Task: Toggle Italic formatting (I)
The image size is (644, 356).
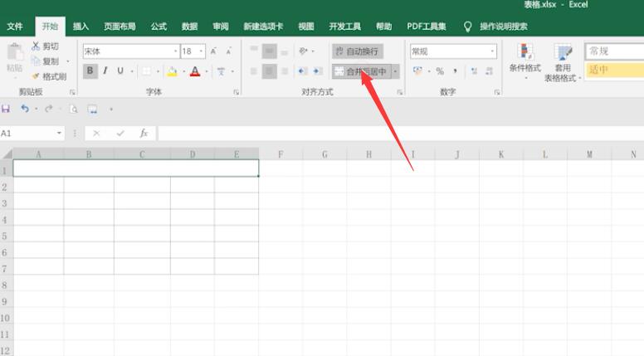Action: point(105,71)
